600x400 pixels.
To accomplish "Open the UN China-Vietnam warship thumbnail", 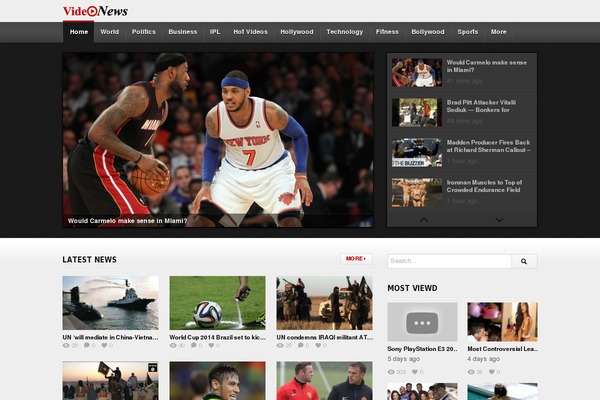I will pyautogui.click(x=111, y=303).
